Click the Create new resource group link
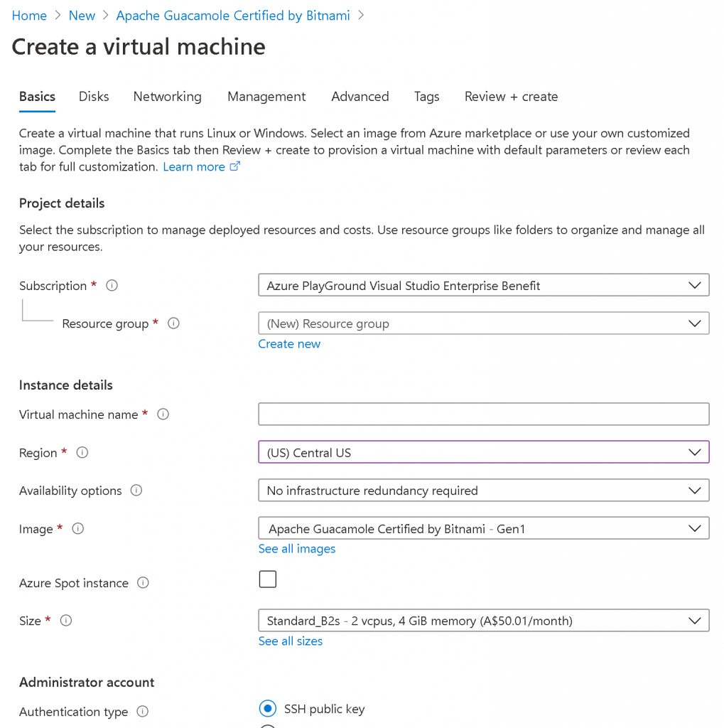Screen dimensions: 724x728 click(289, 344)
